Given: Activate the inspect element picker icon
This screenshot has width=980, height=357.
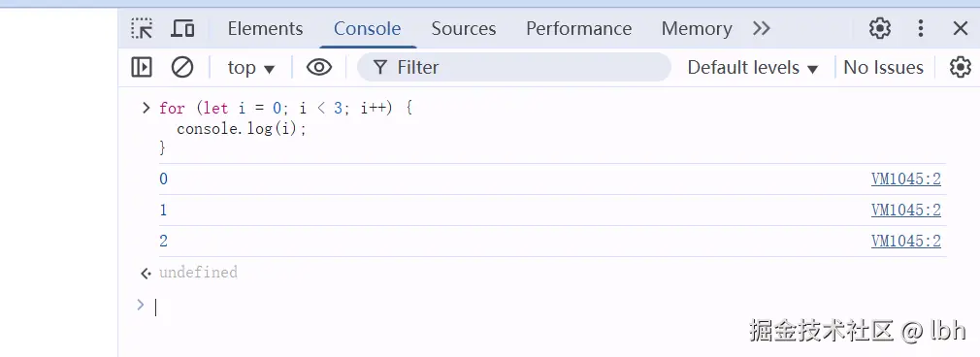Looking at the screenshot, I should pos(142,28).
